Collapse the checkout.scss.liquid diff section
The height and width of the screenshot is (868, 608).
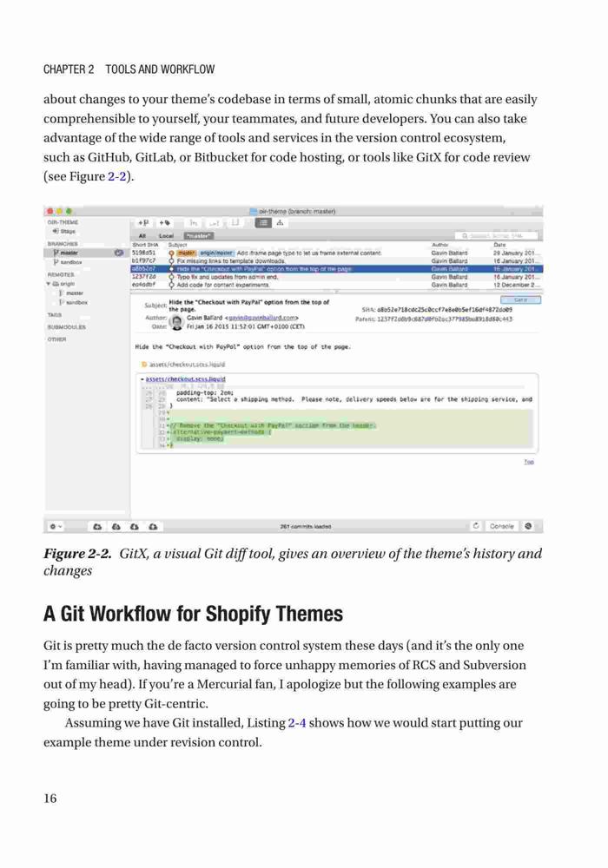[x=142, y=379]
